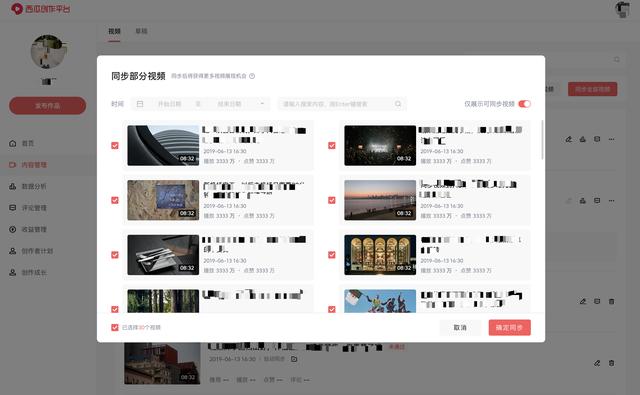The image size is (640, 395).
Task: Click the curved building video thumbnail
Action: 163,146
